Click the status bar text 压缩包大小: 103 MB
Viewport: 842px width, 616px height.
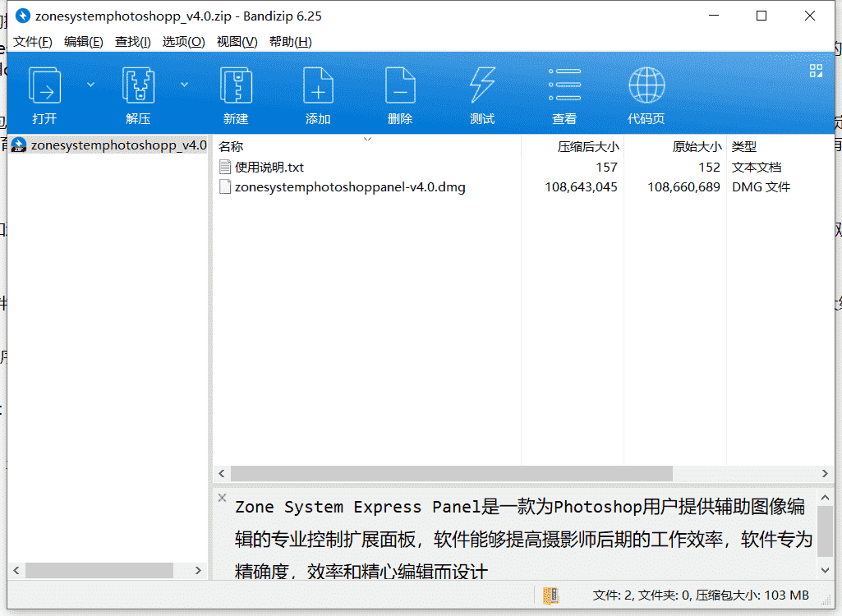(x=752, y=595)
